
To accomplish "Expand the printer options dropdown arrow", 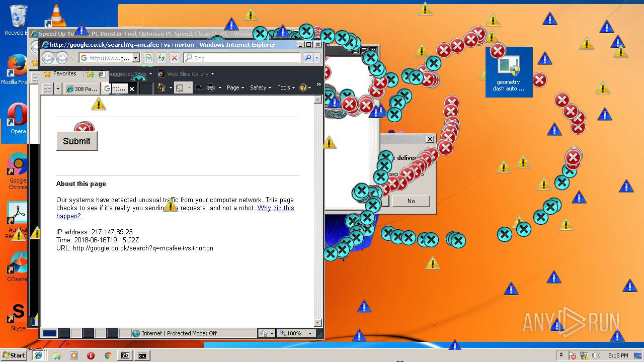I will 220,88.
